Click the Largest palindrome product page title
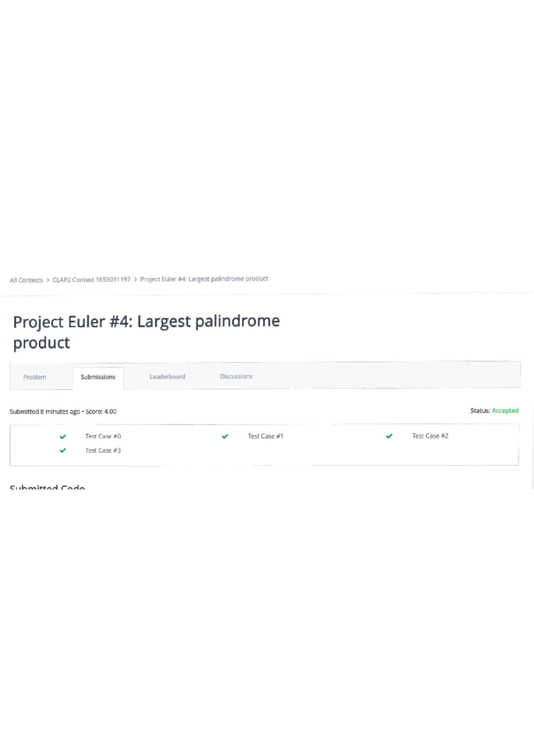534x756 pixels. tap(146, 332)
